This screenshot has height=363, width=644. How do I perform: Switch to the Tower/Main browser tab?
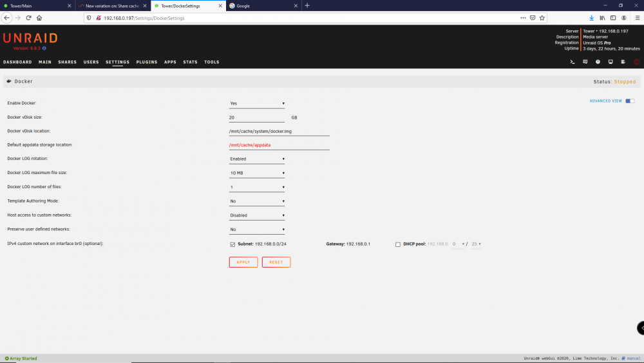pos(37,6)
